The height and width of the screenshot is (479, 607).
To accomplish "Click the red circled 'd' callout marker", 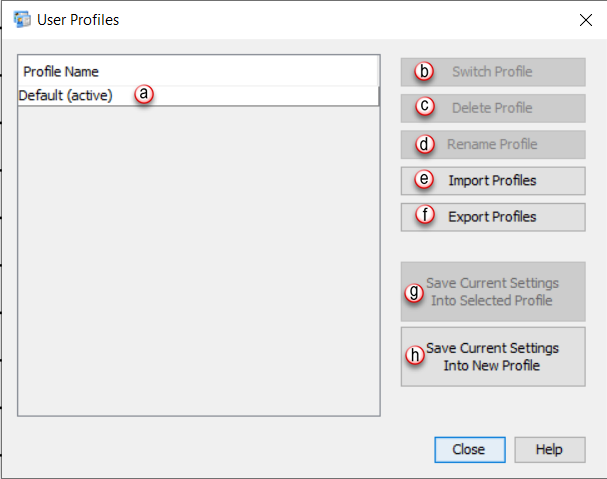I will [425, 144].
